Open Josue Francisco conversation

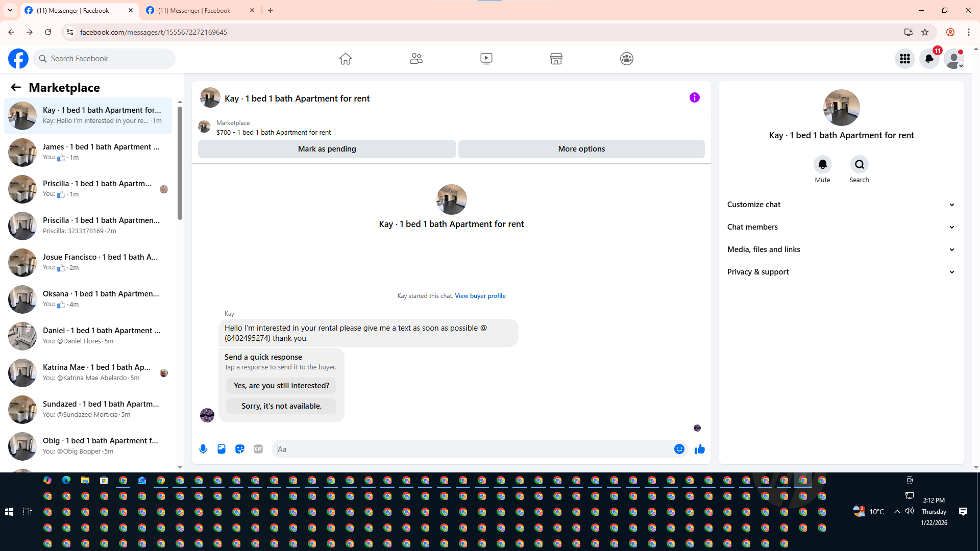(x=88, y=263)
